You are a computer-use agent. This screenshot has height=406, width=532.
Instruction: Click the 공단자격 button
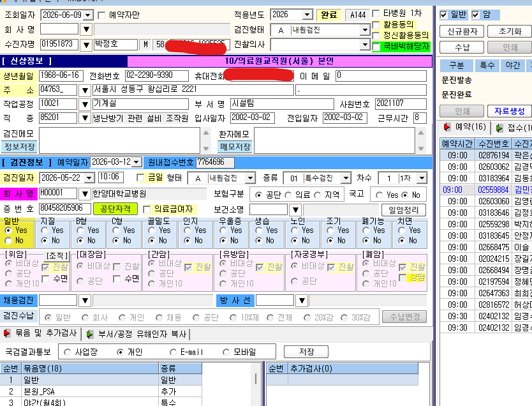click(115, 209)
